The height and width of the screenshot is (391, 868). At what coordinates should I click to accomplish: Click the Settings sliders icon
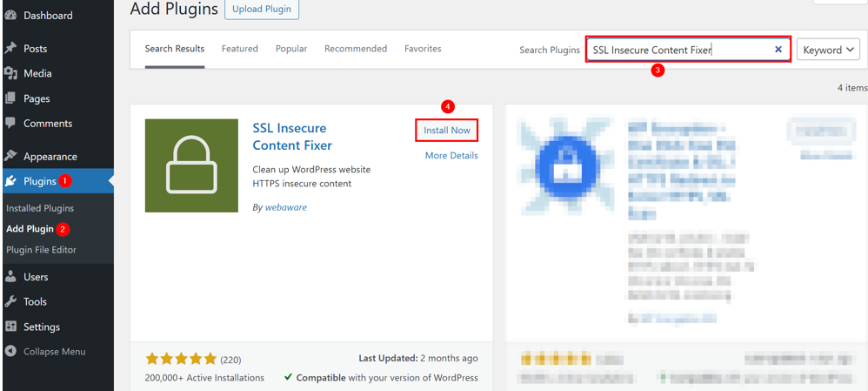tap(10, 327)
